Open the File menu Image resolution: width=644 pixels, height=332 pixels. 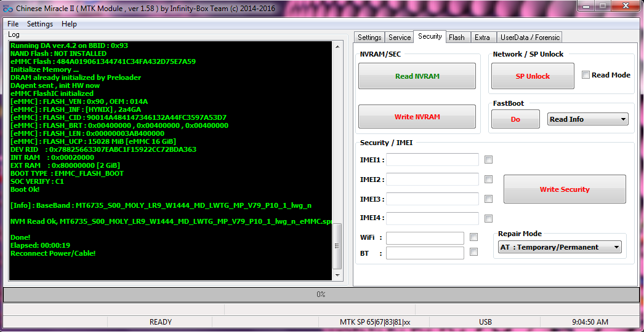(13, 24)
